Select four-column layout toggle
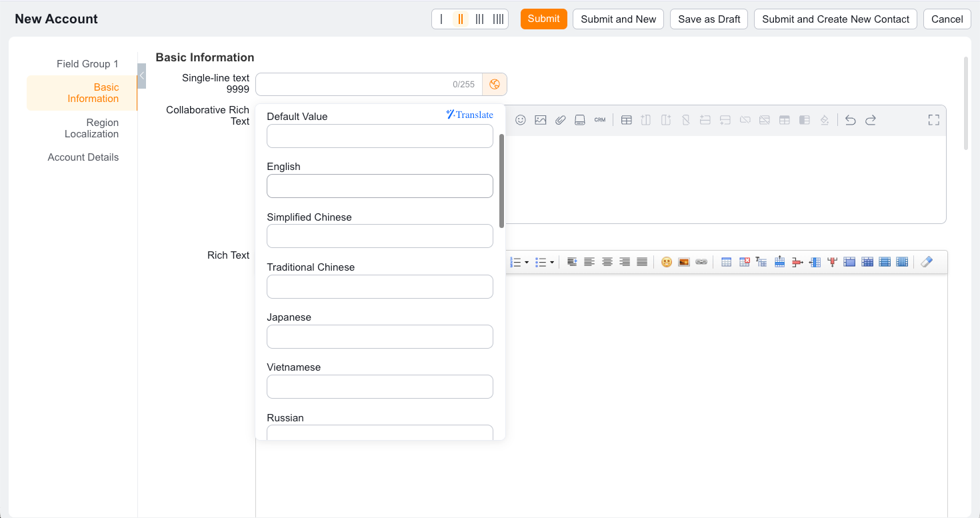The image size is (980, 518). click(x=498, y=19)
